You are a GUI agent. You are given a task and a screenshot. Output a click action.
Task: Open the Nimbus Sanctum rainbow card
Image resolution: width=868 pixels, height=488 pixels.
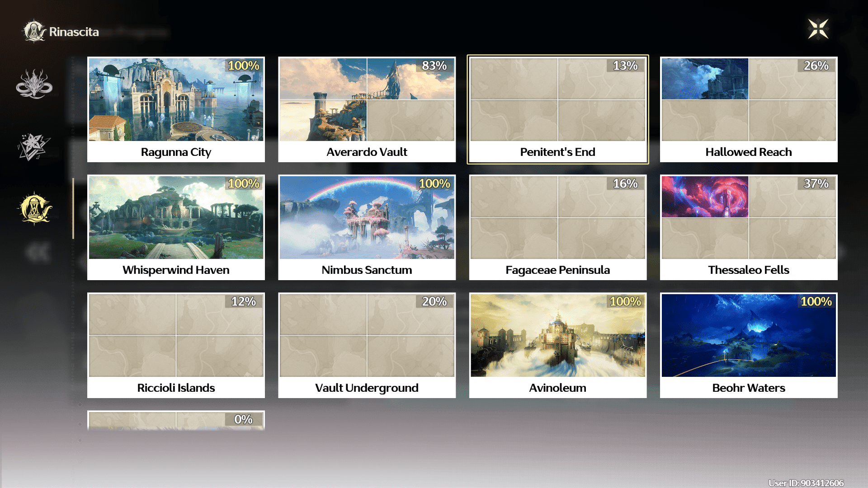[367, 227]
